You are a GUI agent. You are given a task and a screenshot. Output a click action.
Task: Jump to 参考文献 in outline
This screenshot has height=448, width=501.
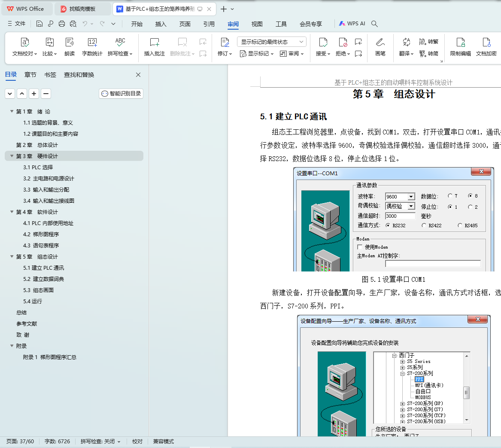27,323
